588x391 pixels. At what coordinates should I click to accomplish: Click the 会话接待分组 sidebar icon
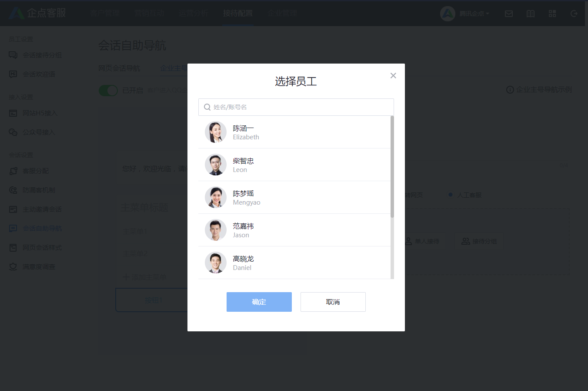point(13,55)
